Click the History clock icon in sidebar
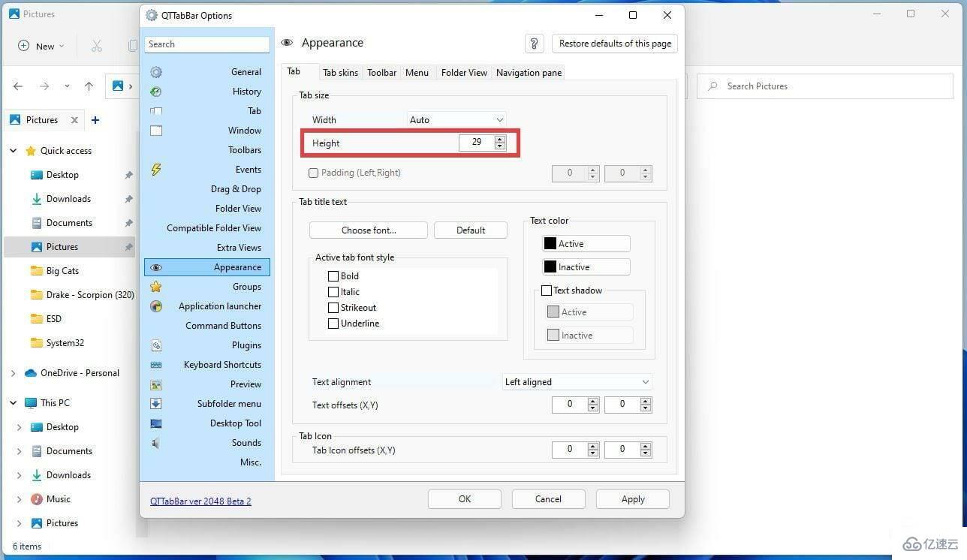 coord(156,92)
